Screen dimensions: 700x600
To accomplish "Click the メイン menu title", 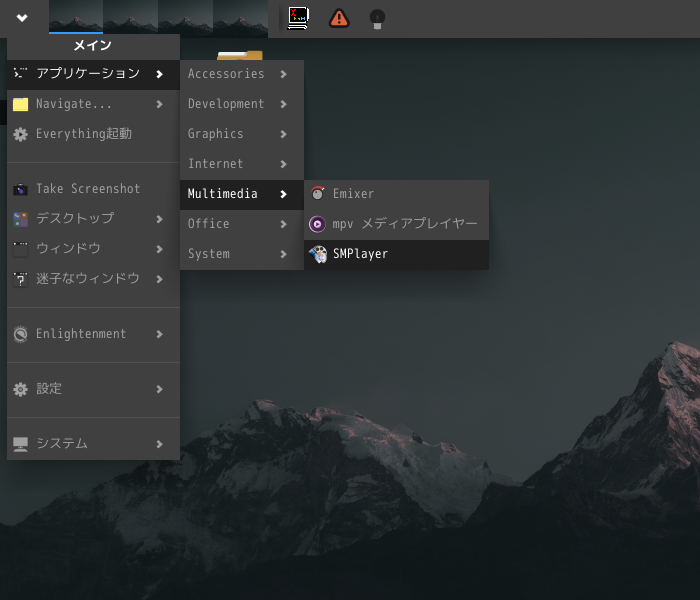I will point(92,45).
